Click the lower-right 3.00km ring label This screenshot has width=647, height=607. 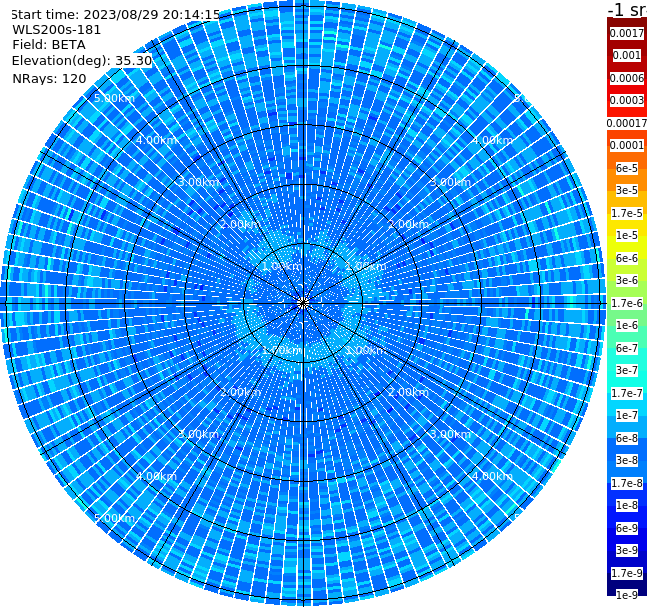tap(450, 434)
